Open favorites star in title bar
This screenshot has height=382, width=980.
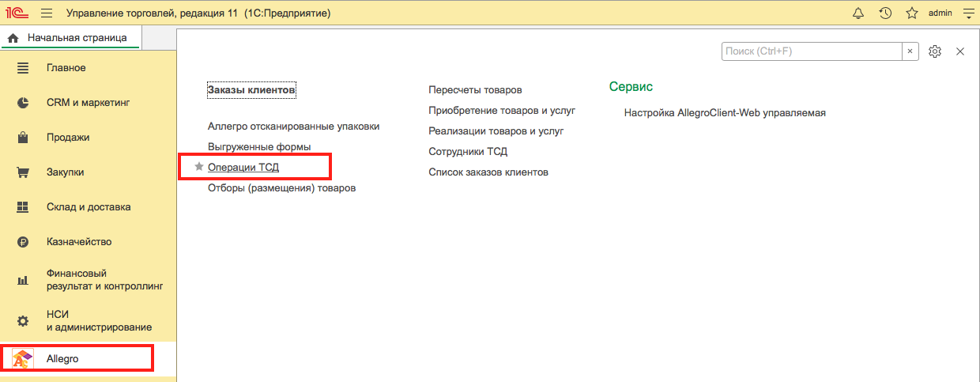(912, 13)
